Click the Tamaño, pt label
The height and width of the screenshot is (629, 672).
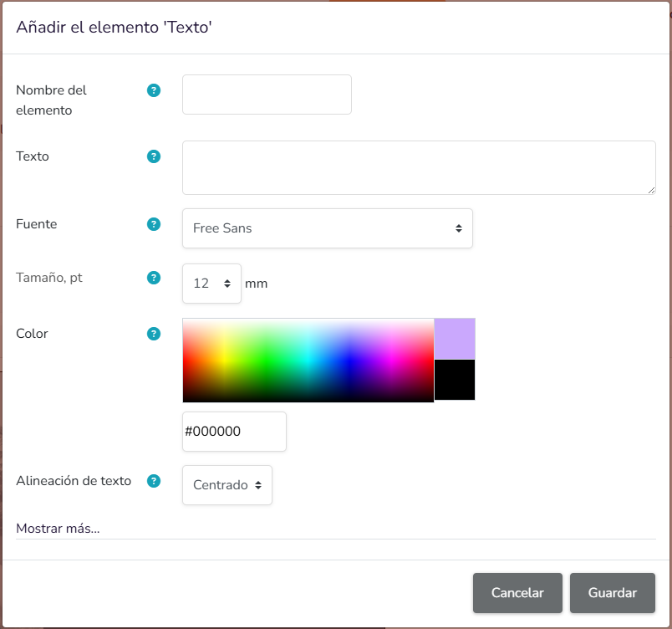[x=48, y=278]
